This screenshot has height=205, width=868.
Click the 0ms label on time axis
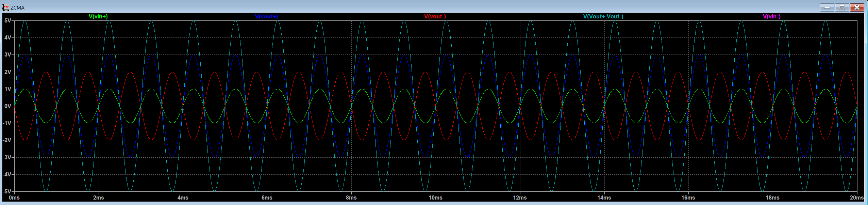click(14, 198)
